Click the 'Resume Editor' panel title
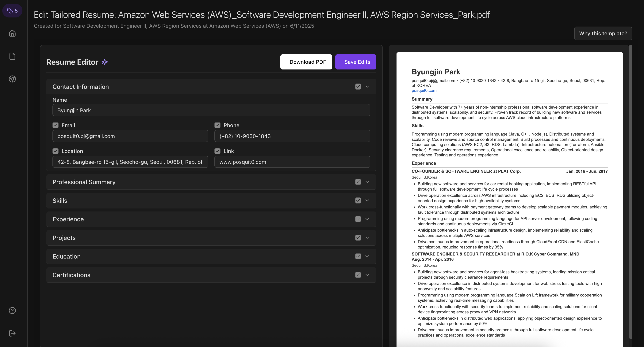644x347 pixels. click(72, 62)
